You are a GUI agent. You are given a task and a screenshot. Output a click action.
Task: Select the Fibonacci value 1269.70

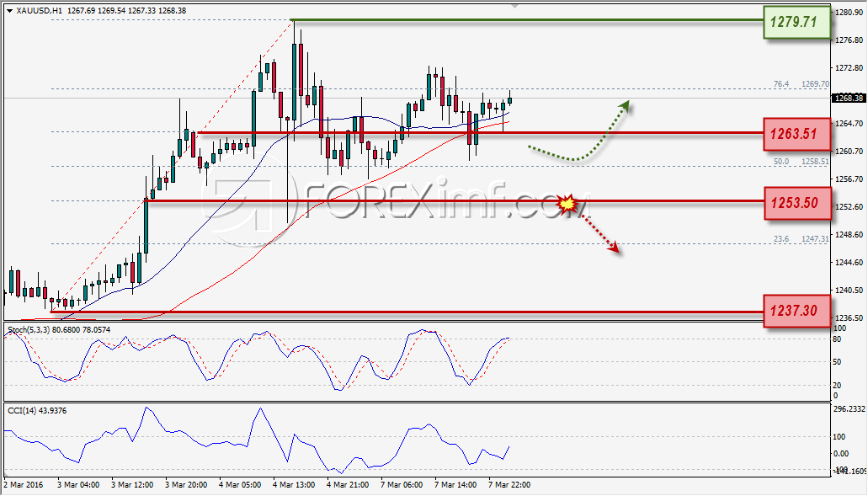pyautogui.click(x=815, y=84)
